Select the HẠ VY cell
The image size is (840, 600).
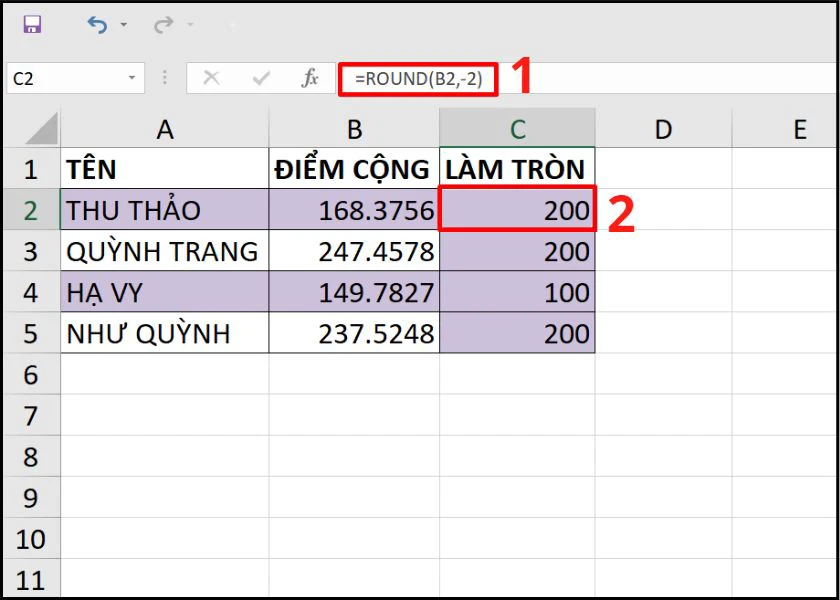point(164,292)
